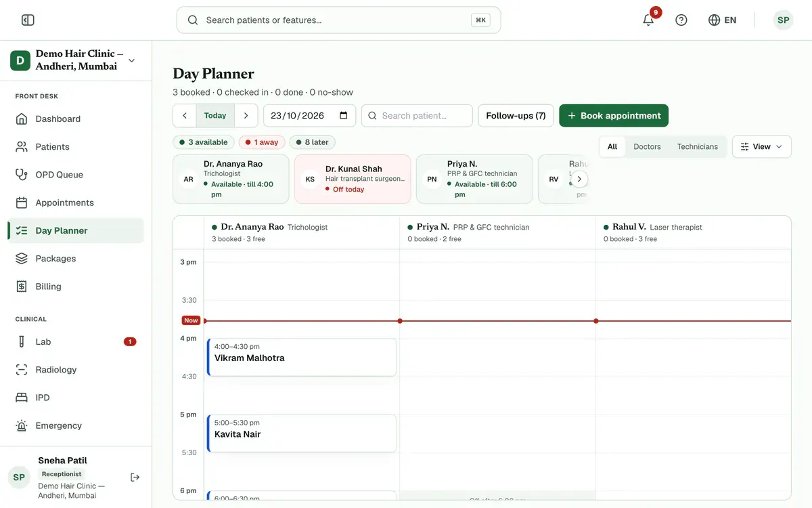The height and width of the screenshot is (508, 812).
Task: Click the PN avatar on Priya N. card
Action: [432, 179]
